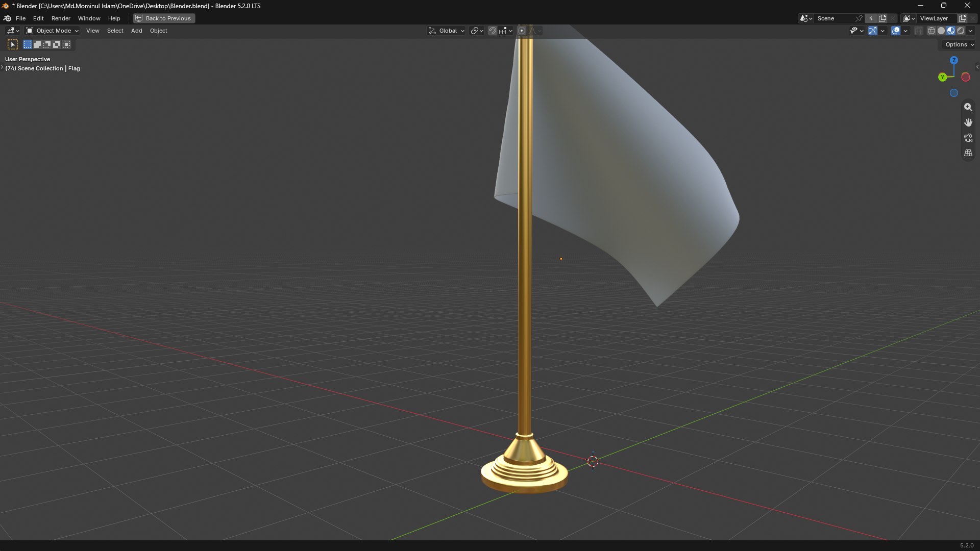The image size is (980, 551).
Task: Click the golden flag pole base
Action: [524, 469]
